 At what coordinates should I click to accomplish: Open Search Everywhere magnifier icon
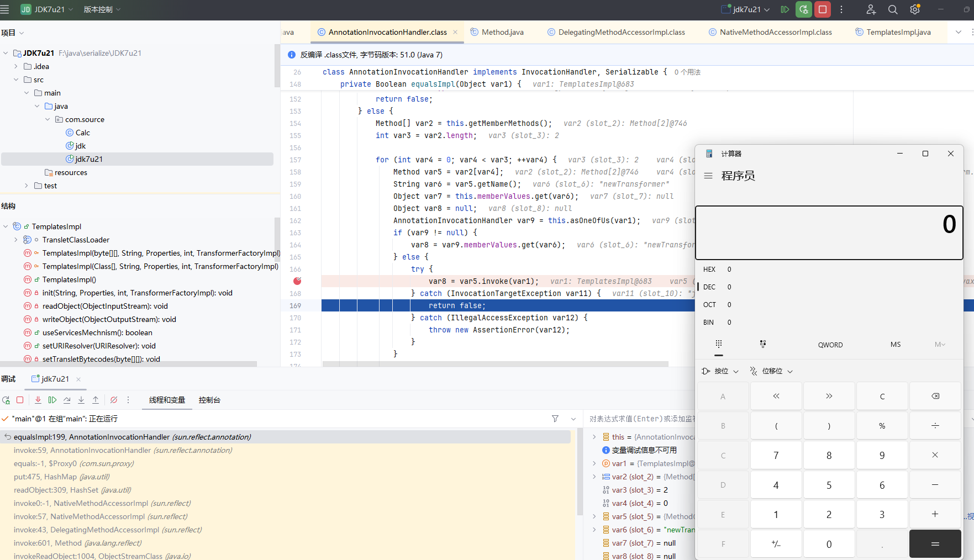[893, 9]
